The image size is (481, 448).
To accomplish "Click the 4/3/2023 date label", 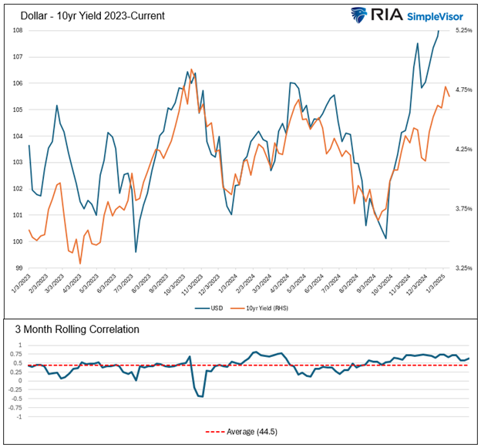I will (73, 283).
